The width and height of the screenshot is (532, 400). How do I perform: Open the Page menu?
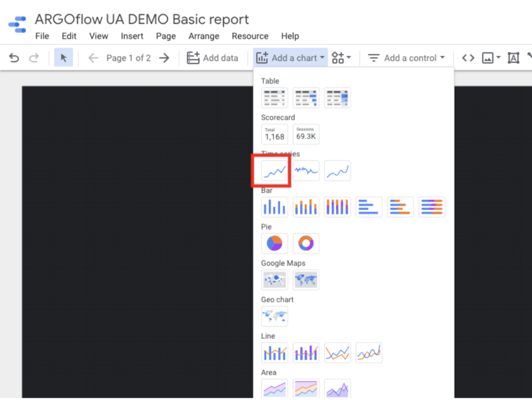[x=166, y=36]
